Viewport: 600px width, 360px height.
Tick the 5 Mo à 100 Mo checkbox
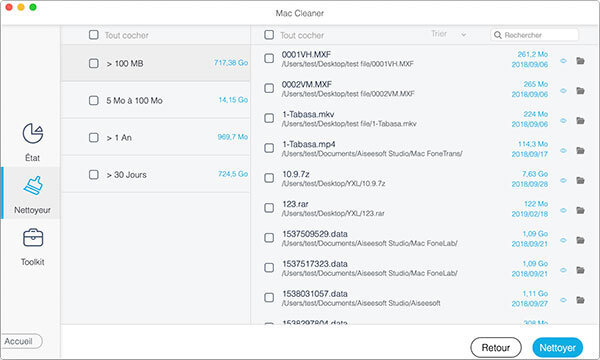tap(94, 100)
